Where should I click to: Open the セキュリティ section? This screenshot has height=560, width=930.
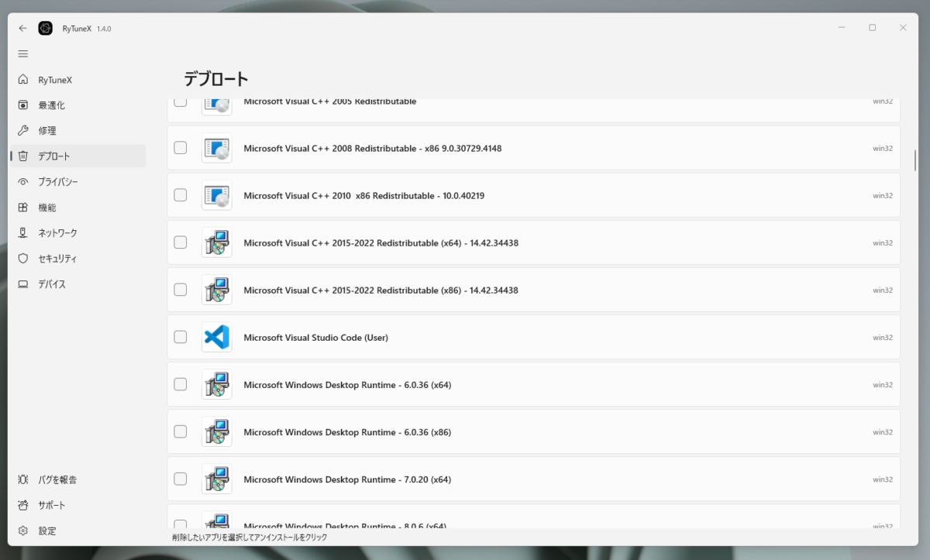tap(77, 259)
